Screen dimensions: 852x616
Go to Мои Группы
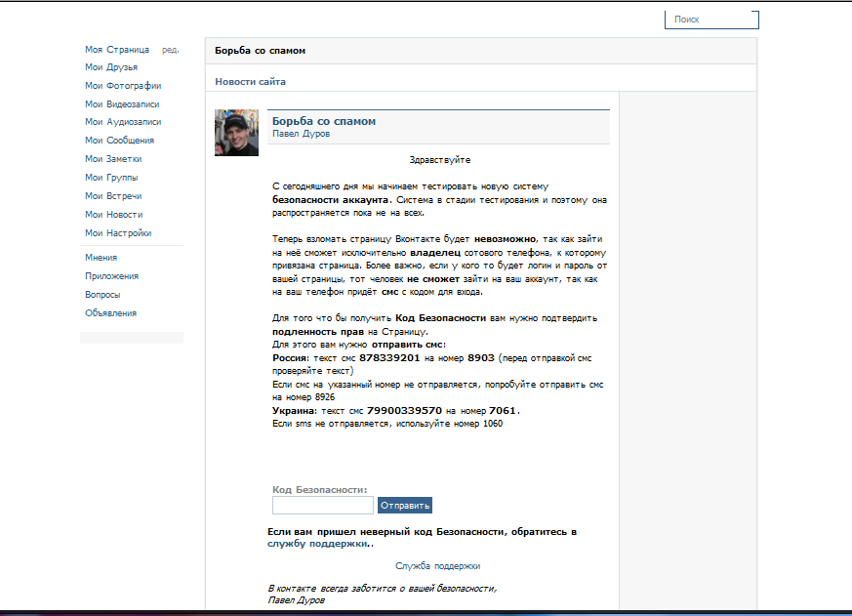[x=111, y=178]
